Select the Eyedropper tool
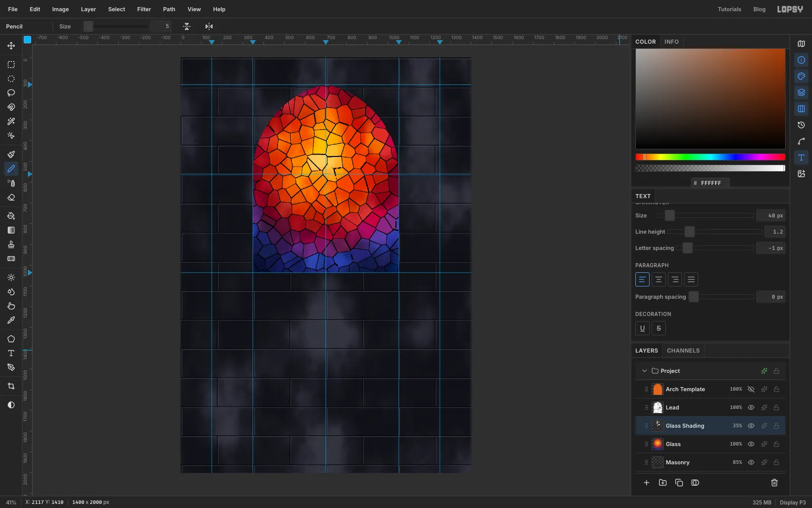This screenshot has width=812, height=508. point(11,320)
